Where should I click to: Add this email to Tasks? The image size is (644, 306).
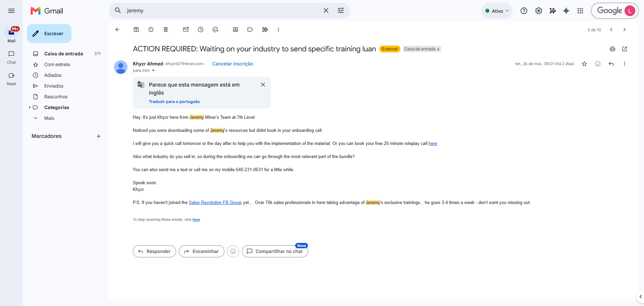coord(215,30)
